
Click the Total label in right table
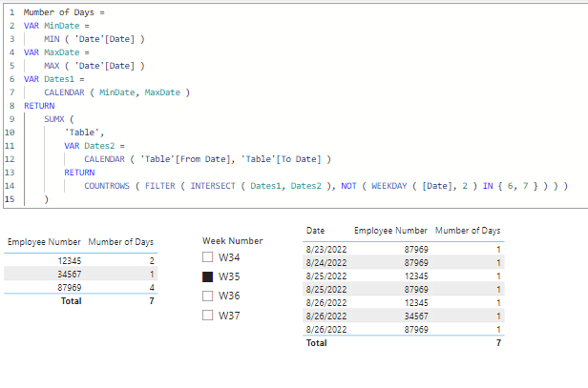click(x=317, y=342)
